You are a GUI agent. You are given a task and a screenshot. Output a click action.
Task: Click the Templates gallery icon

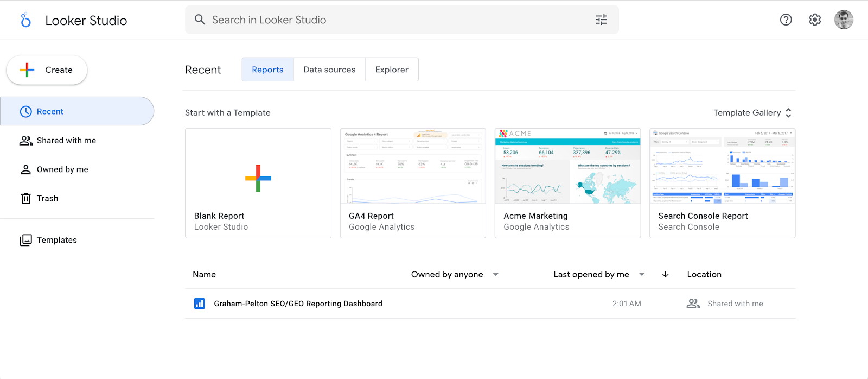pyautogui.click(x=26, y=240)
